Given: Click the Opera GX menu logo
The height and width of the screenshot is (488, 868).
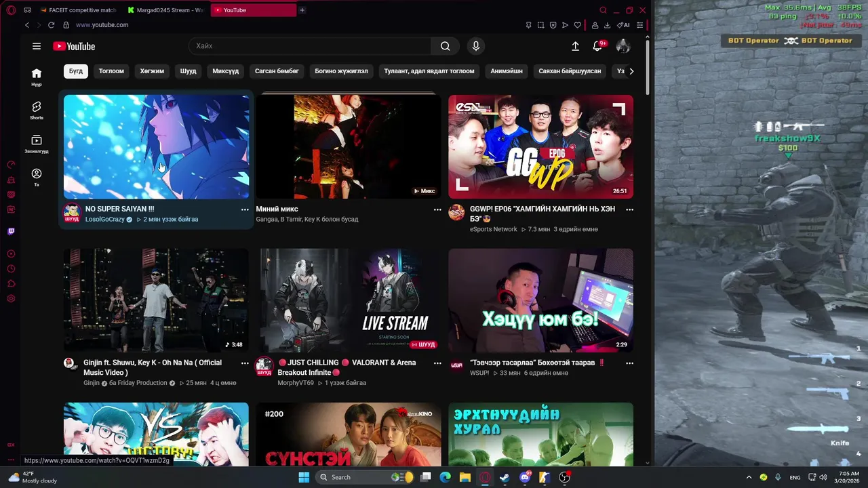Looking at the screenshot, I should [x=11, y=10].
